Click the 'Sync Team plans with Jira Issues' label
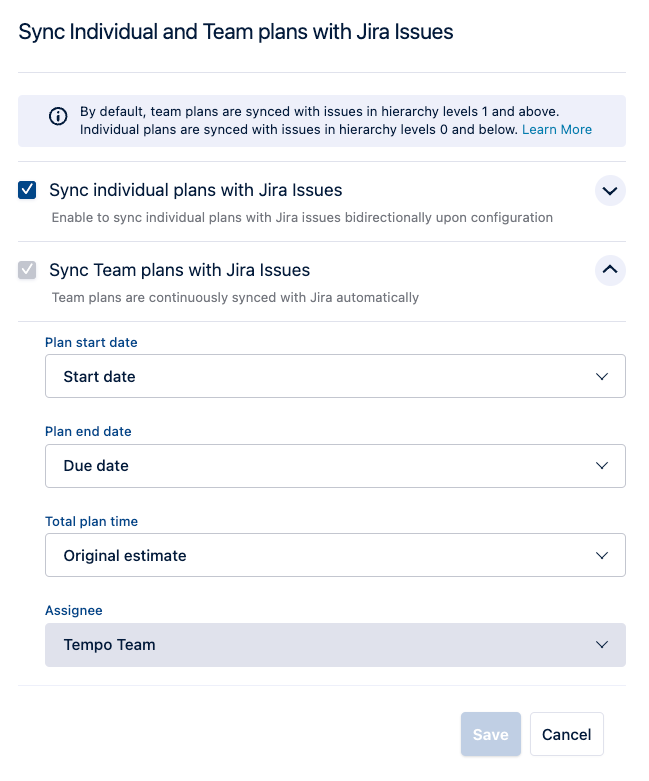This screenshot has width=649, height=781. (179, 270)
